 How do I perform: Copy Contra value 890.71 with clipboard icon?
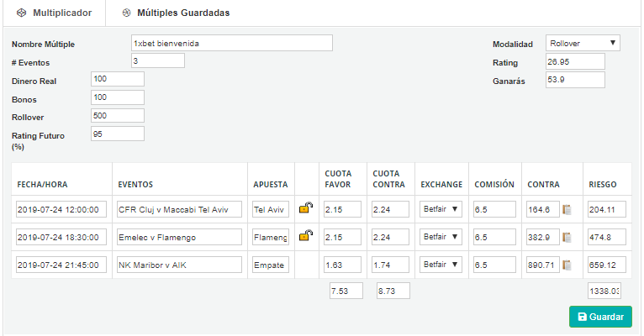[x=567, y=265]
